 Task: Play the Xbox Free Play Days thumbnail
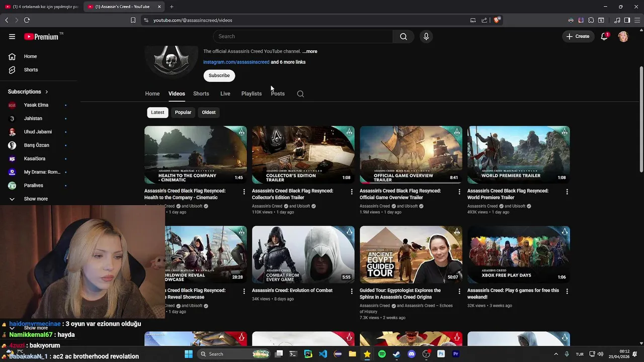point(519,254)
